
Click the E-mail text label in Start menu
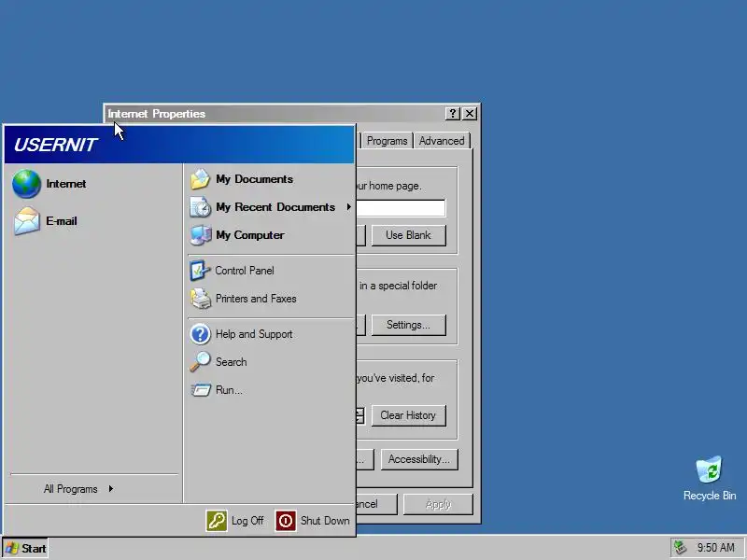pyautogui.click(x=62, y=221)
